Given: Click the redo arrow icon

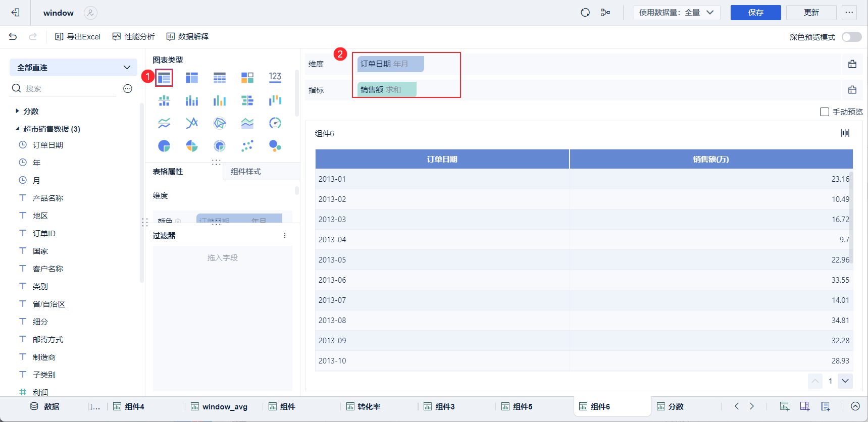Looking at the screenshot, I should tap(33, 36).
